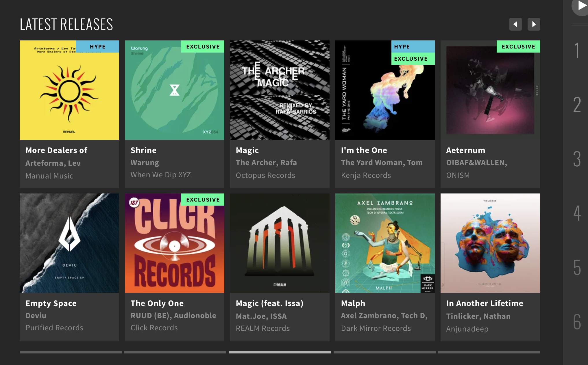
Task: Open the Empty Space cover art
Action: [x=69, y=243]
